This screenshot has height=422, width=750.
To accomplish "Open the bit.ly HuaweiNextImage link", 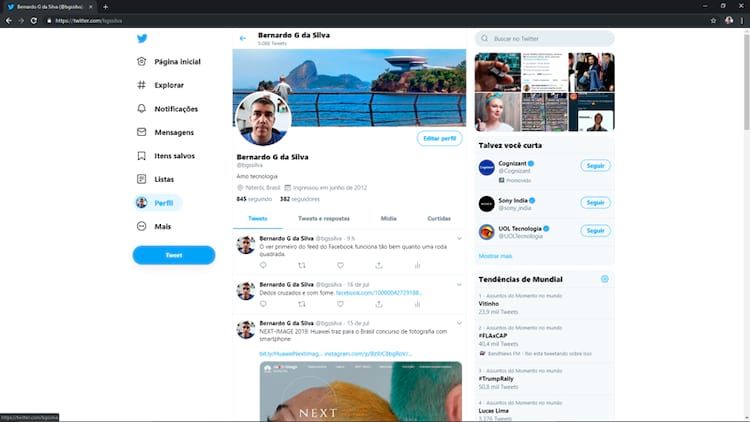I will pos(291,354).
